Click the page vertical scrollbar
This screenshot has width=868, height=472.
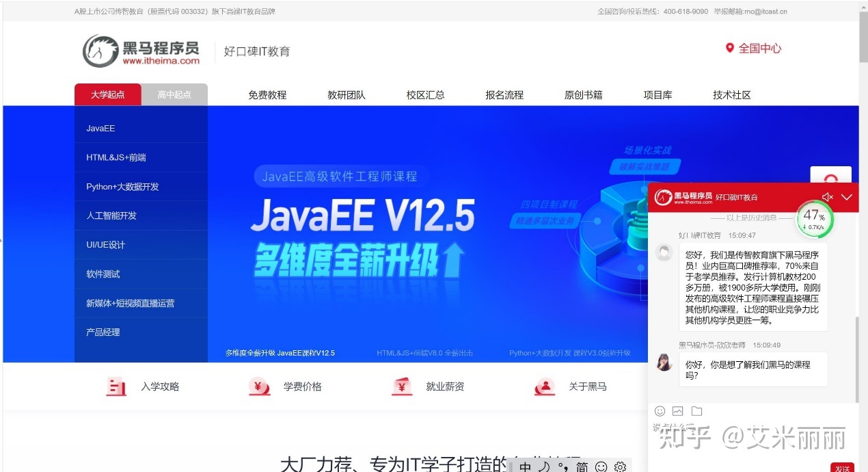pos(863,205)
